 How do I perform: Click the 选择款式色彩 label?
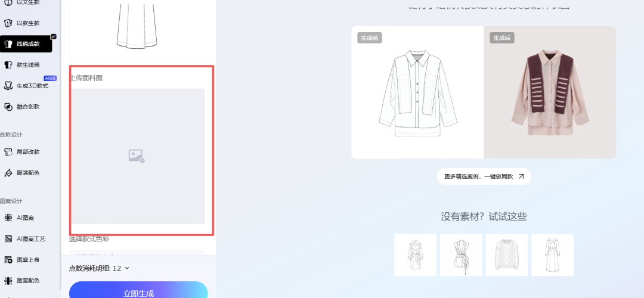pyautogui.click(x=89, y=239)
